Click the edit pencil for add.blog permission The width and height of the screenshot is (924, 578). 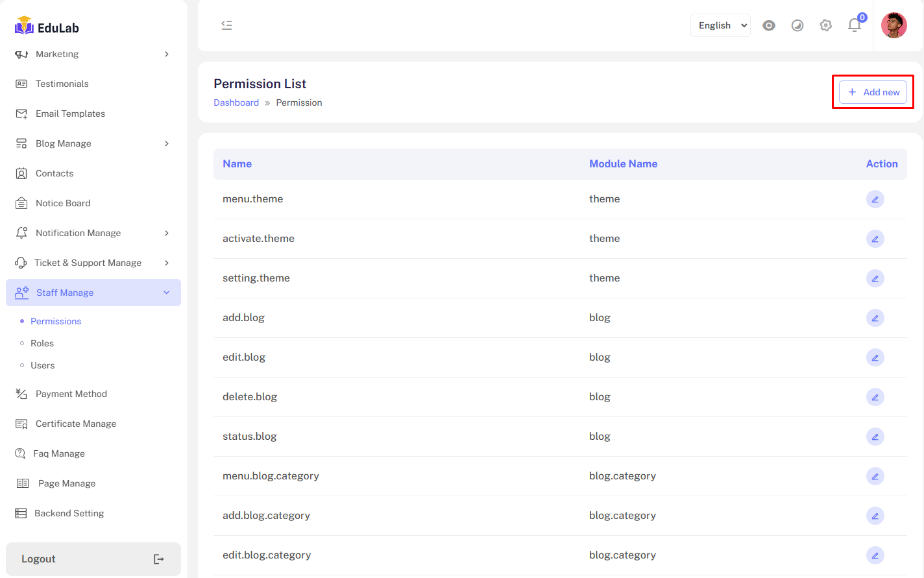click(x=875, y=318)
